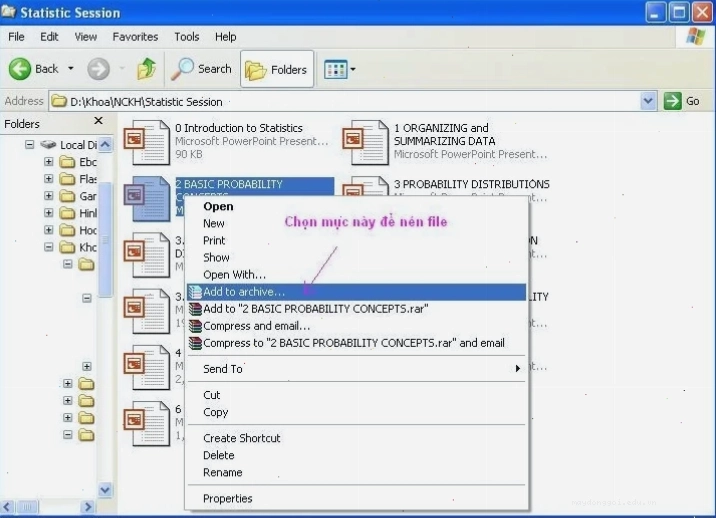The width and height of the screenshot is (716, 519).
Task: Open the Help menu
Action: click(226, 37)
